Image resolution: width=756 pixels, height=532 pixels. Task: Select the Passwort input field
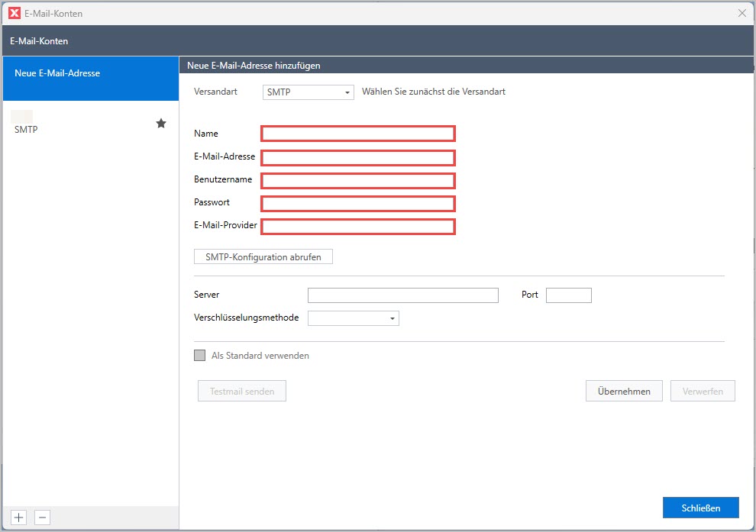tap(358, 204)
